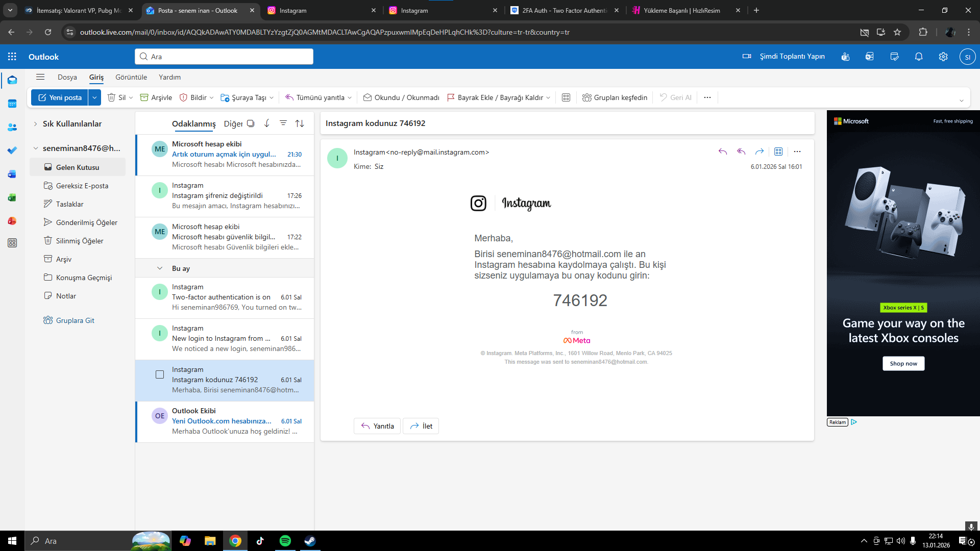This screenshot has height=551, width=980.
Task: Launch PowerPoint from the left rail
Action: [x=12, y=221]
